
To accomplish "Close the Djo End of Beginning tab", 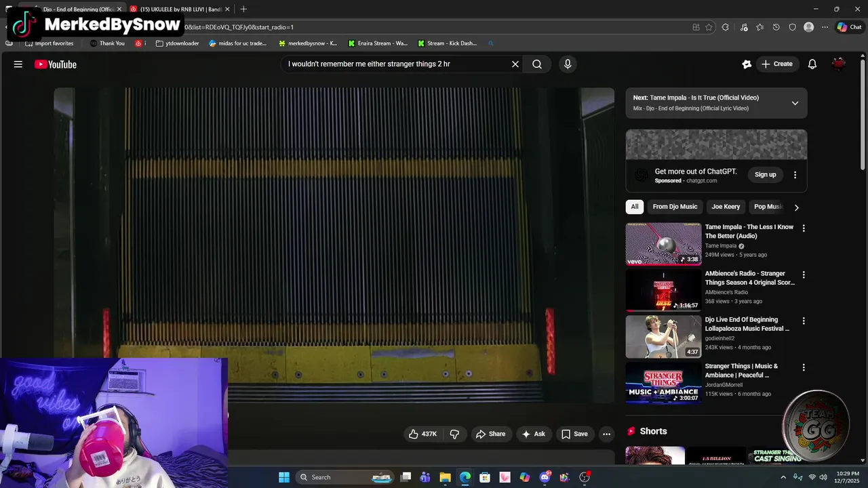I will click(119, 9).
